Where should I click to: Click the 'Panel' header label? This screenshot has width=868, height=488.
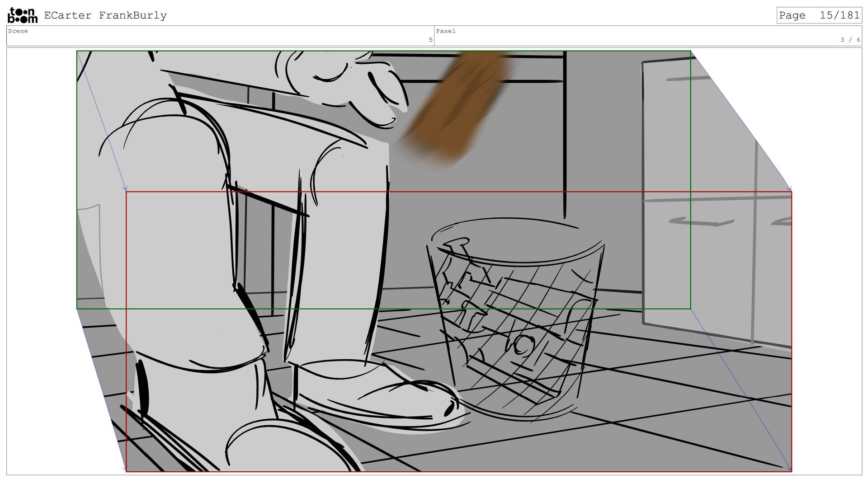coord(446,31)
